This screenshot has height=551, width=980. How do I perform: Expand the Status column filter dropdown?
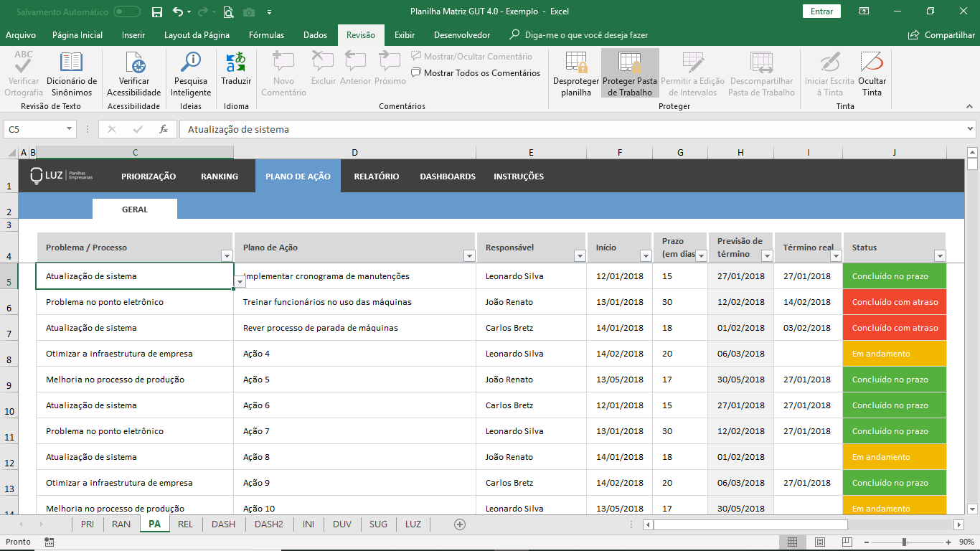tap(939, 256)
